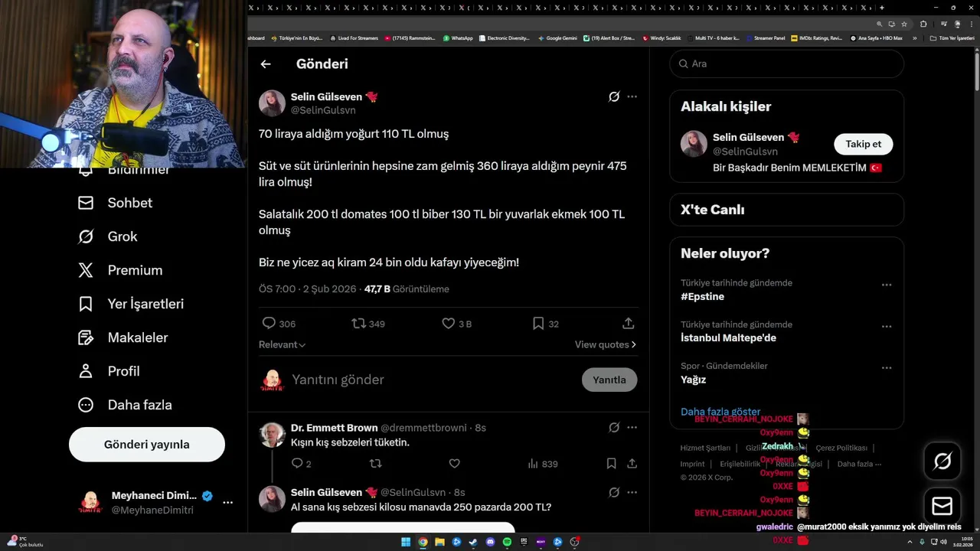Expand bookmarks overflow chevron in bookmarks bar
This screenshot has height=551, width=980.
914,37
